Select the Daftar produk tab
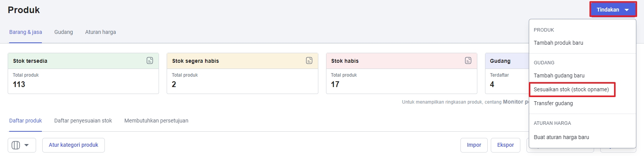 [26, 121]
